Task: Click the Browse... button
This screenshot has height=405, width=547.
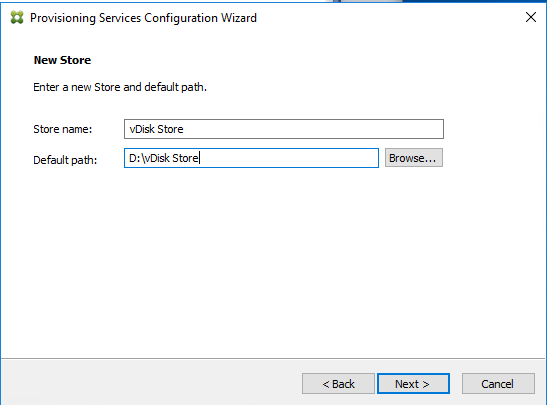Action: 414,158
